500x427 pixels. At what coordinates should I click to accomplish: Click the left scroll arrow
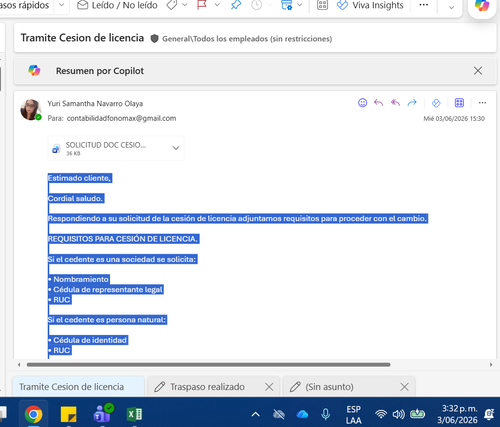click(x=19, y=365)
